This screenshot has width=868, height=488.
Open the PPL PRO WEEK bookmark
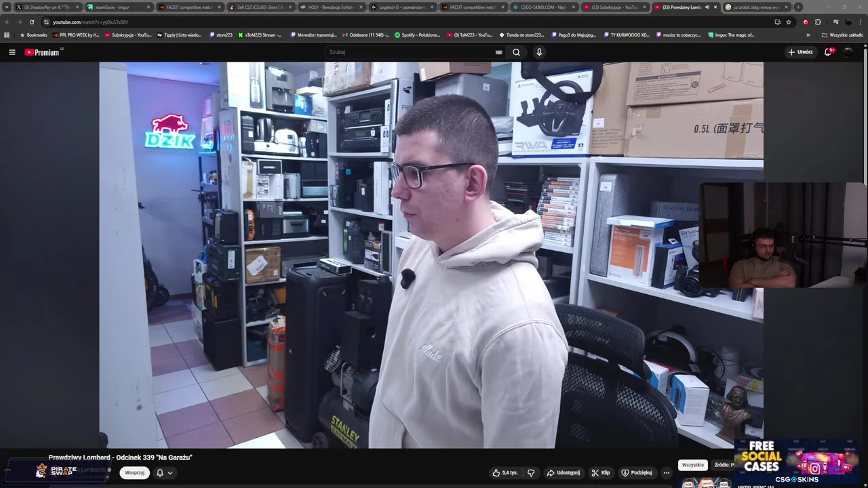pos(75,35)
